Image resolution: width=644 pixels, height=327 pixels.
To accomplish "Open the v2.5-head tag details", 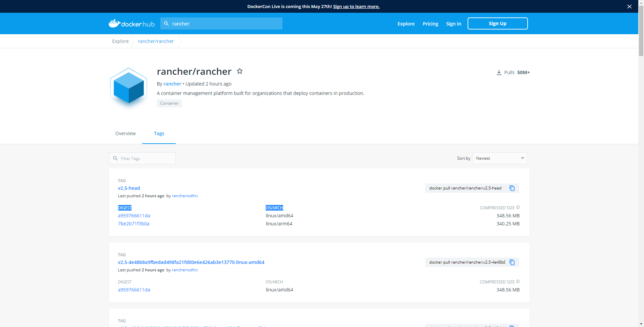I will point(129,188).
